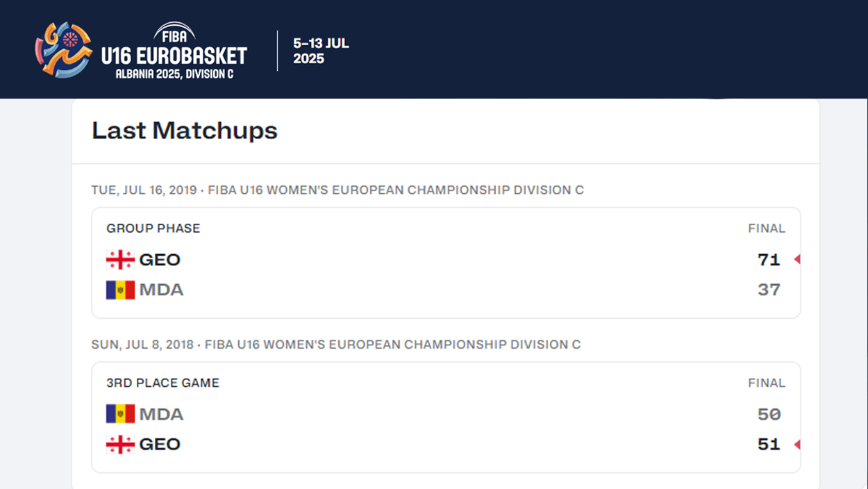Screen dimensions: 868x489
Task: Click Georgia flag in 2019 matchup
Action: [120, 260]
